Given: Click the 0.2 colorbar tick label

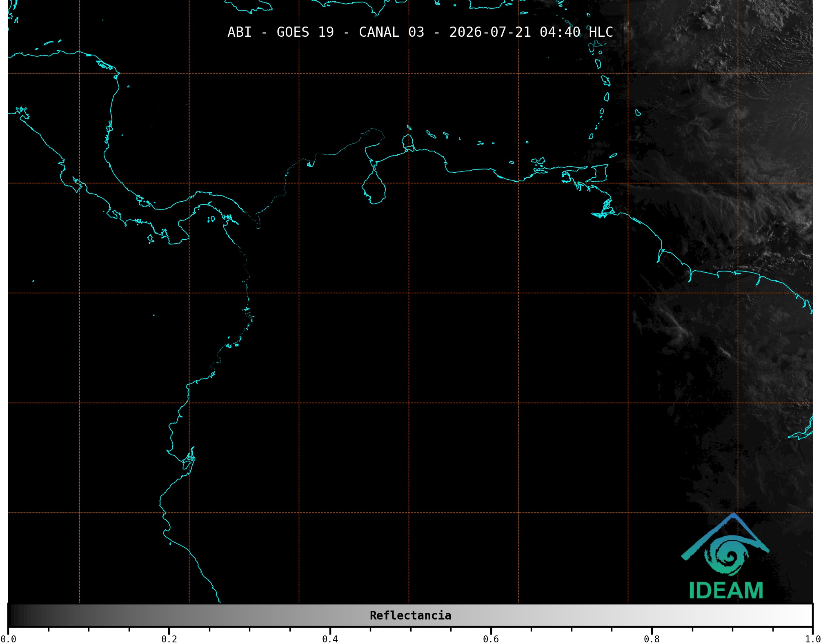Looking at the screenshot, I should click(x=169, y=639).
